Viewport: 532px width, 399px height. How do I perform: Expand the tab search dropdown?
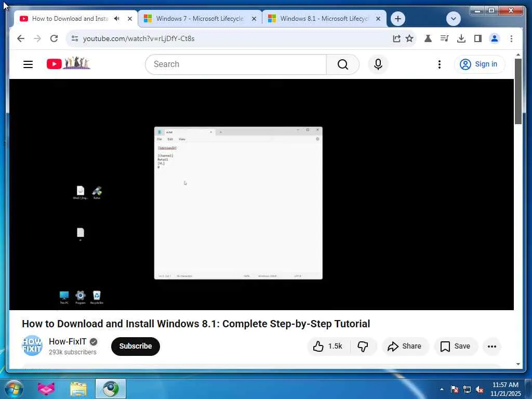coord(453,19)
